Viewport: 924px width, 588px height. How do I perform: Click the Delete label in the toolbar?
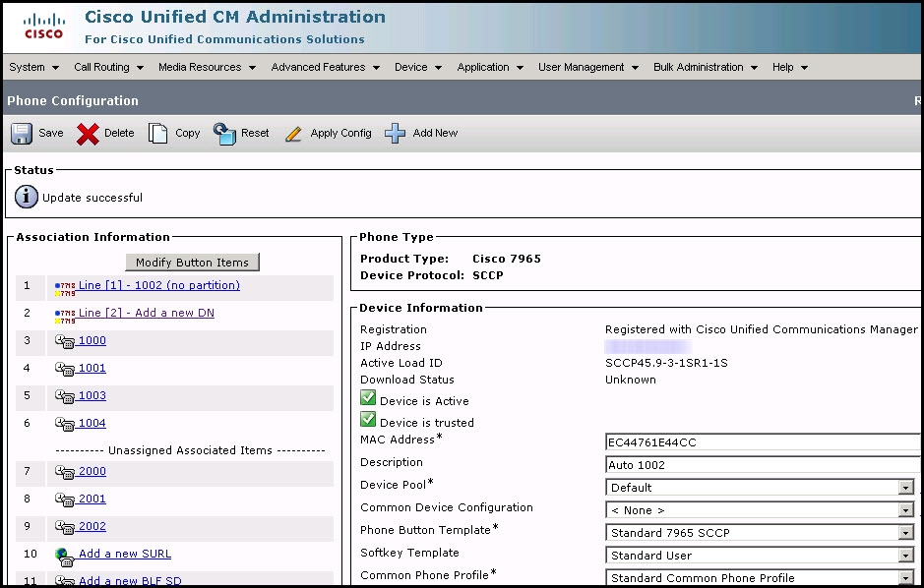point(119,133)
